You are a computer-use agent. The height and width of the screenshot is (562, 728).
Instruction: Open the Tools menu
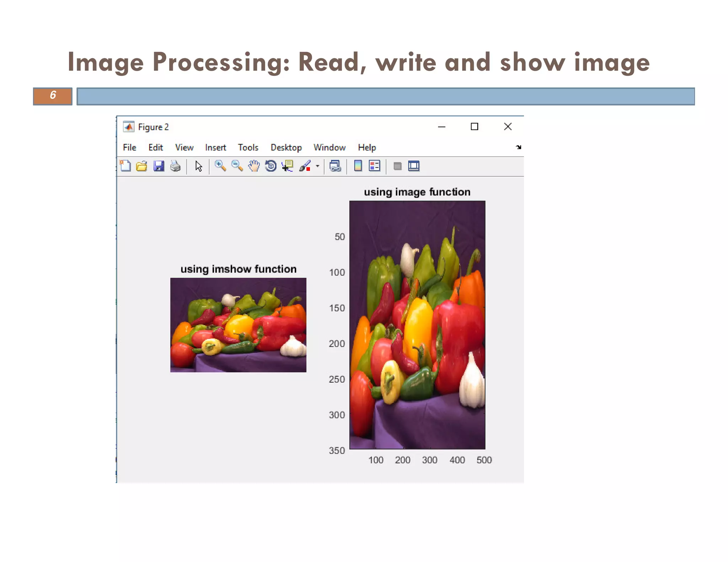(248, 147)
